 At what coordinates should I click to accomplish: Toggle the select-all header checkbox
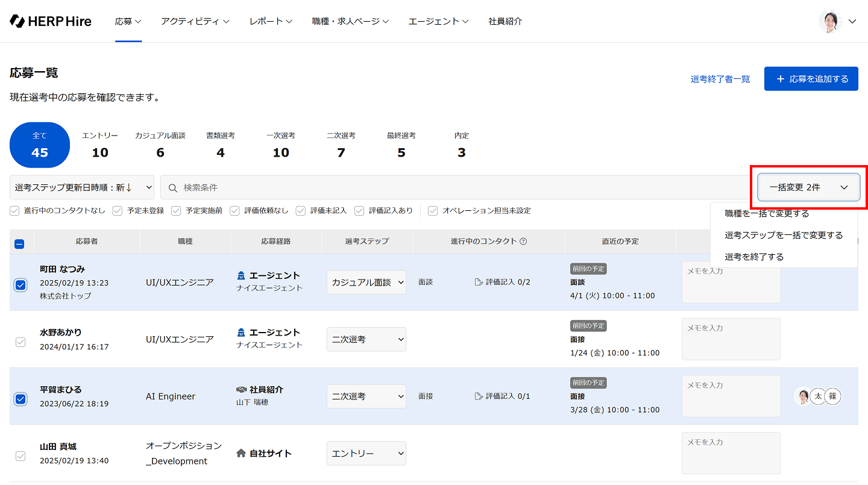(x=19, y=244)
